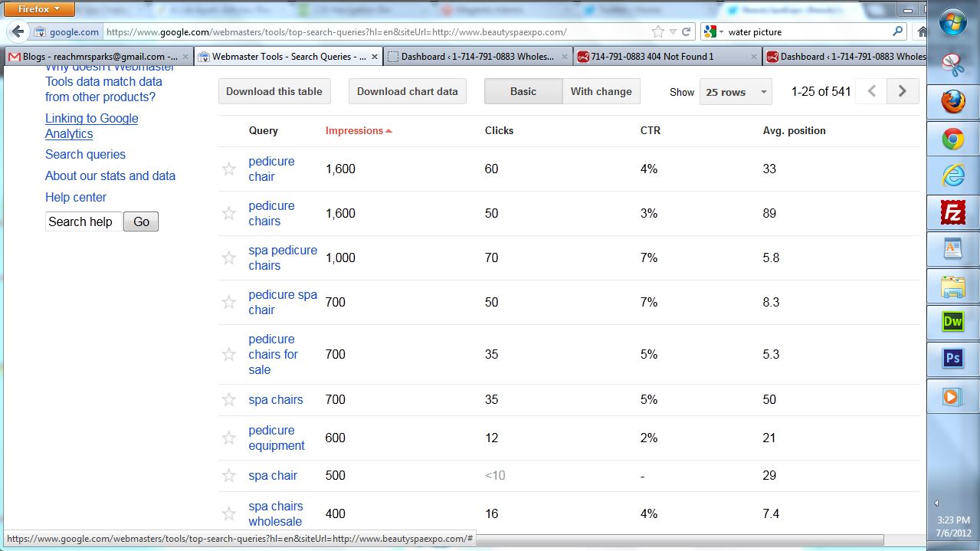Screen dimensions: 980x551
Task: Open About our stats and data link
Action: click(110, 175)
